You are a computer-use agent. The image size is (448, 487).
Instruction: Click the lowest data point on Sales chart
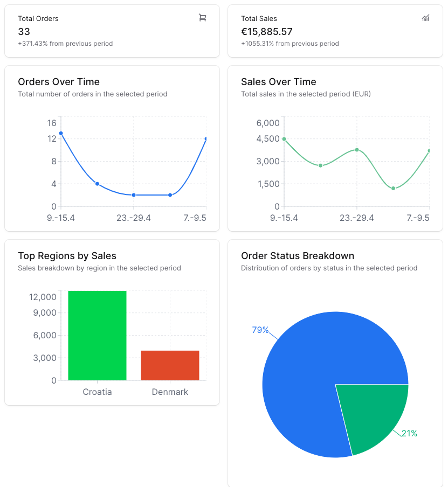(x=394, y=188)
